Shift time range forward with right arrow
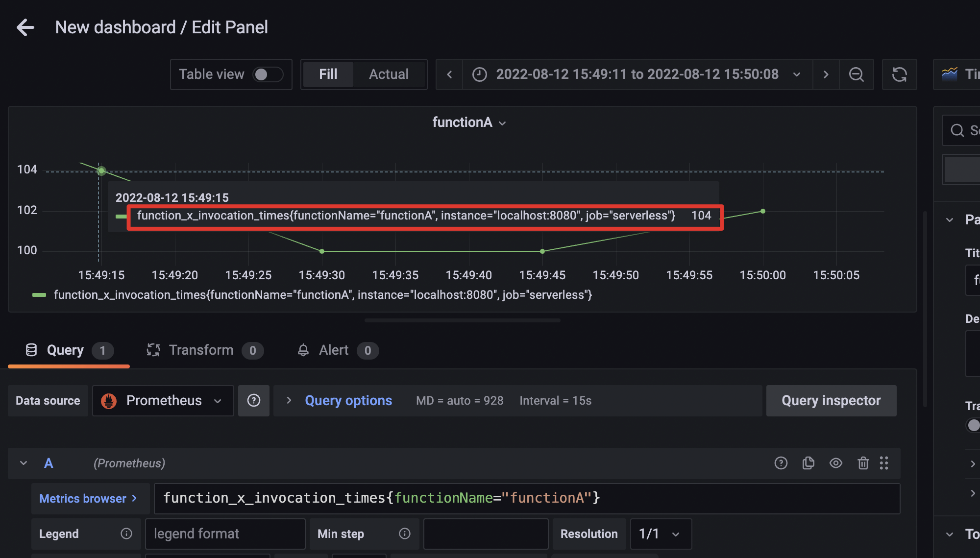This screenshot has width=980, height=558. pos(826,74)
